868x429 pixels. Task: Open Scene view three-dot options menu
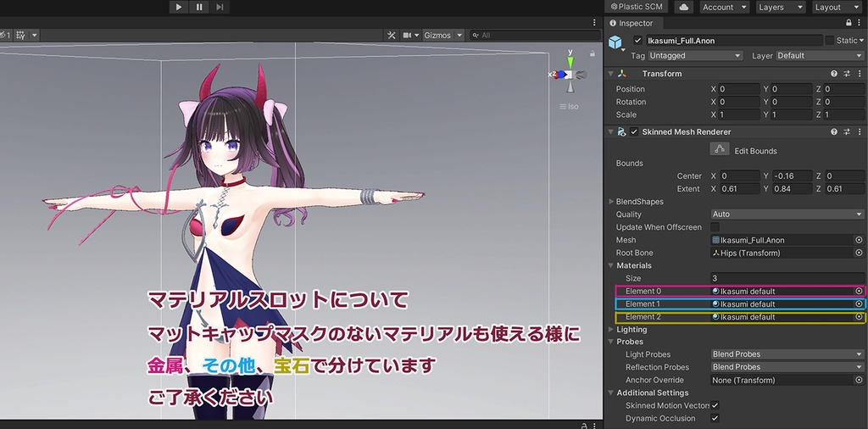[x=594, y=23]
